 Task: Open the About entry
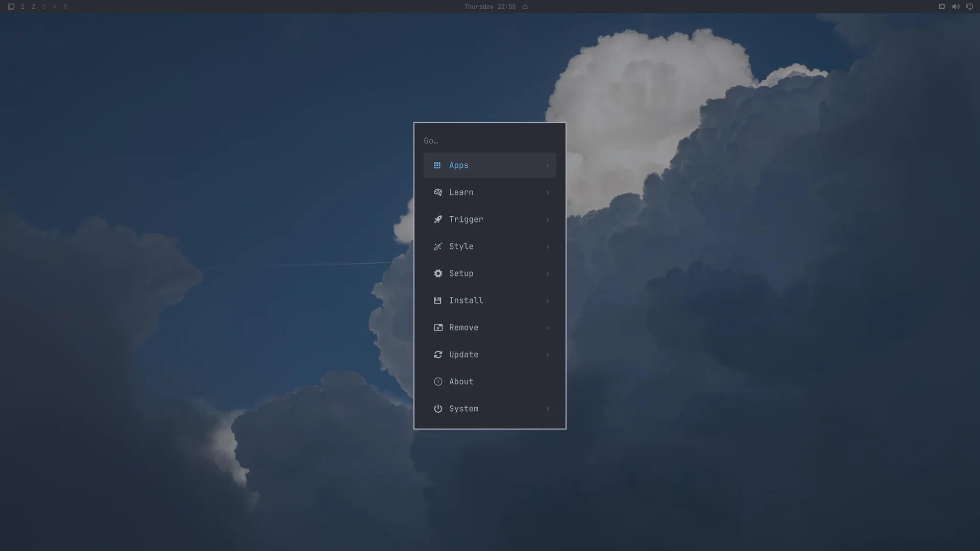tap(489, 382)
